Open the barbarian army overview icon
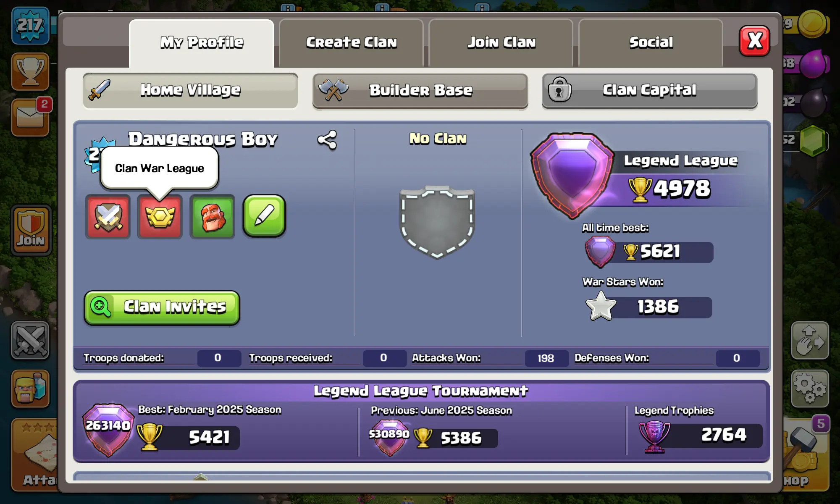This screenshot has width=840, height=504. (30, 389)
